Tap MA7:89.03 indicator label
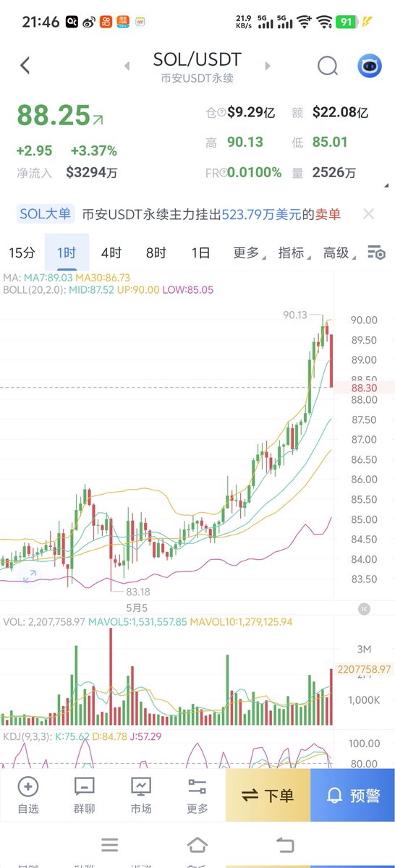 48,278
